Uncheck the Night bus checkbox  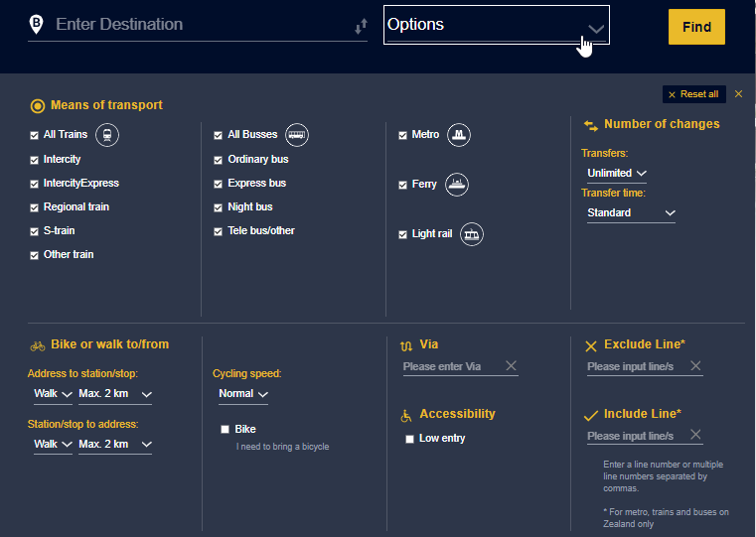pos(218,207)
